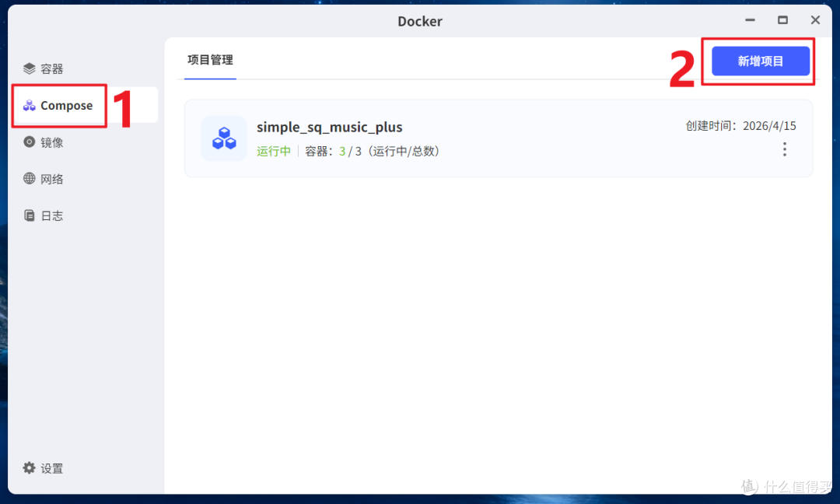This screenshot has height=504, width=840.
Task: Close the Docker window
Action: (815, 20)
